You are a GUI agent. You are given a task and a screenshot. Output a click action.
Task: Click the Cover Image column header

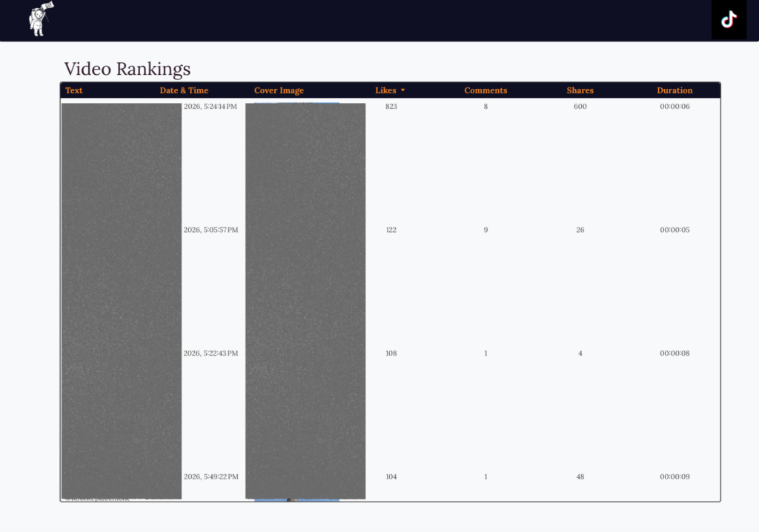pyautogui.click(x=279, y=90)
